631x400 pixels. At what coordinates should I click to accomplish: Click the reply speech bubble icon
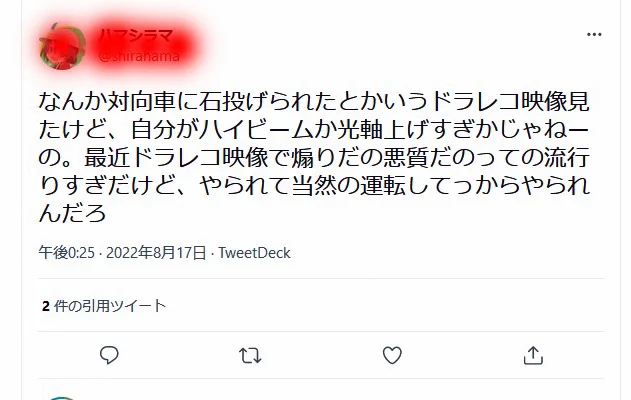tap(109, 355)
